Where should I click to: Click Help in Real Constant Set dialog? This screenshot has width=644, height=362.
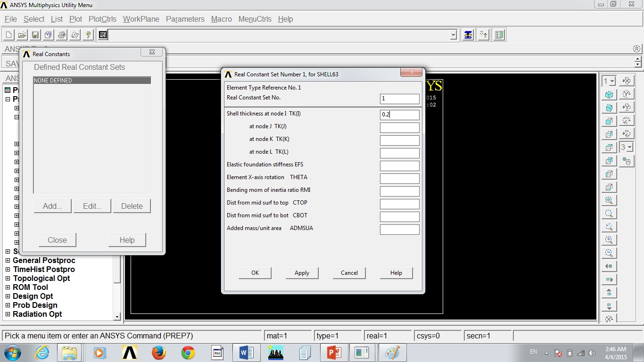pos(396,273)
